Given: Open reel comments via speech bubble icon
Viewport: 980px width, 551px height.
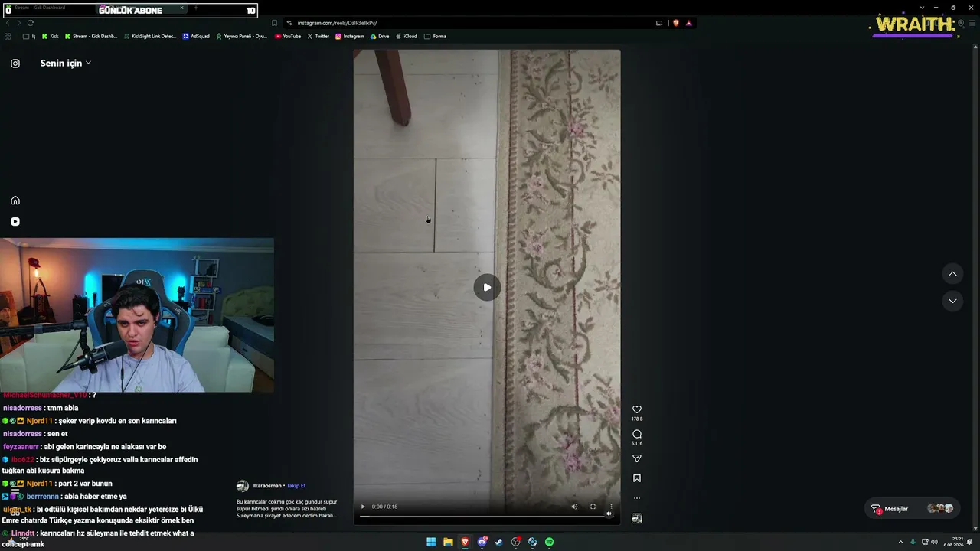Looking at the screenshot, I should (x=637, y=434).
